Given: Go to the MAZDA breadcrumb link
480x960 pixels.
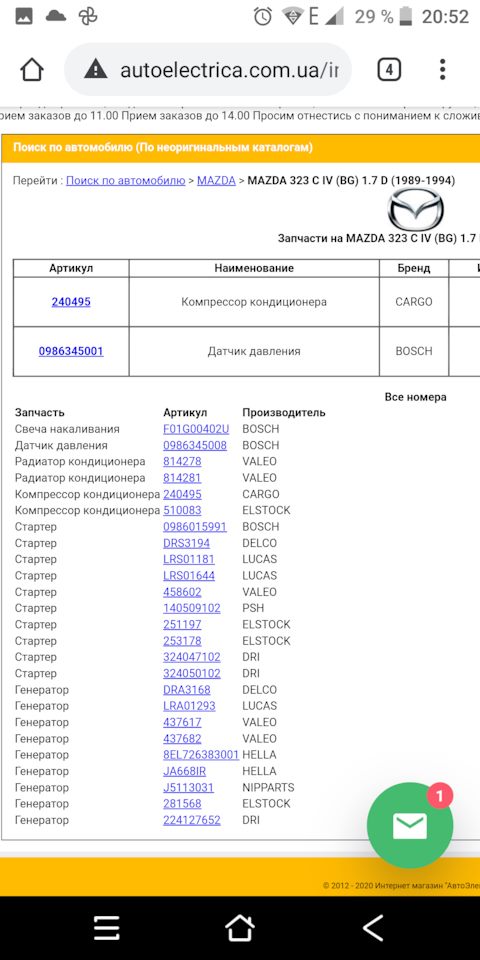Looking at the screenshot, I should point(216,181).
